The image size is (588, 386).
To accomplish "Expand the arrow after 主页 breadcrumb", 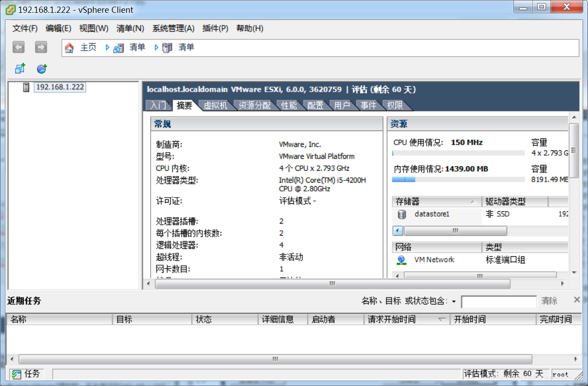I will coord(107,48).
